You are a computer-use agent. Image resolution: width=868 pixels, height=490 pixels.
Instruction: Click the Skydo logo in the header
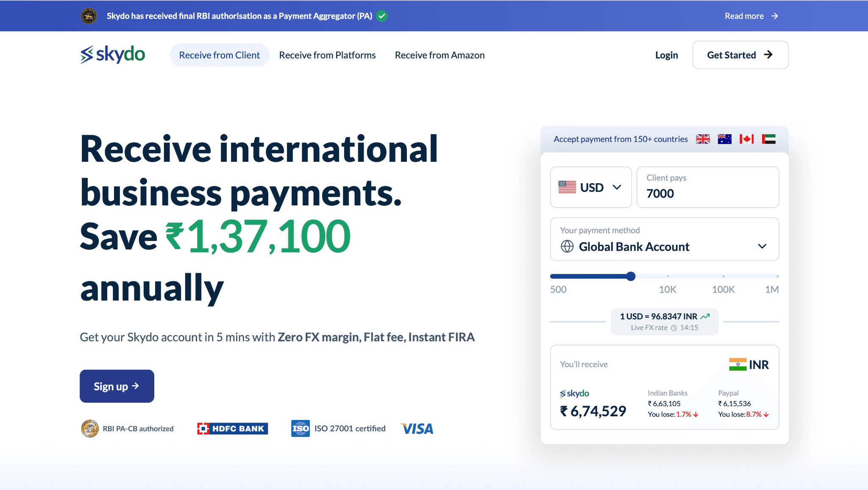point(113,55)
